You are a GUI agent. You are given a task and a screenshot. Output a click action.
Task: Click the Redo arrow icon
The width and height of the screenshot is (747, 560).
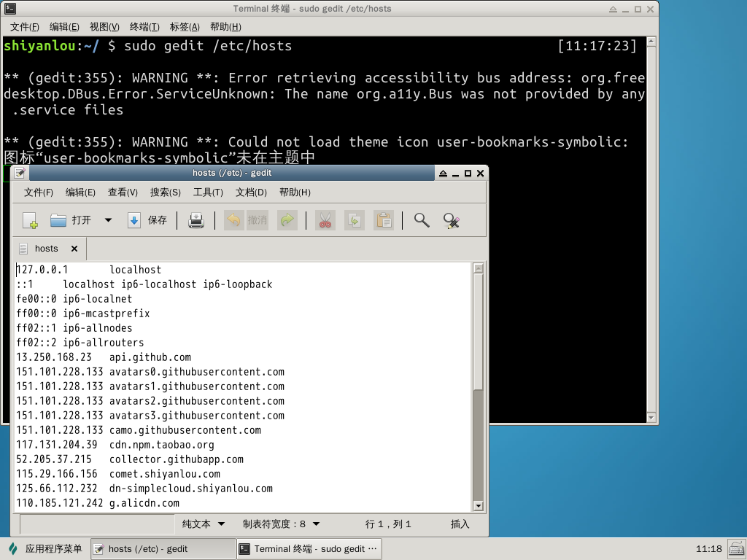point(287,220)
